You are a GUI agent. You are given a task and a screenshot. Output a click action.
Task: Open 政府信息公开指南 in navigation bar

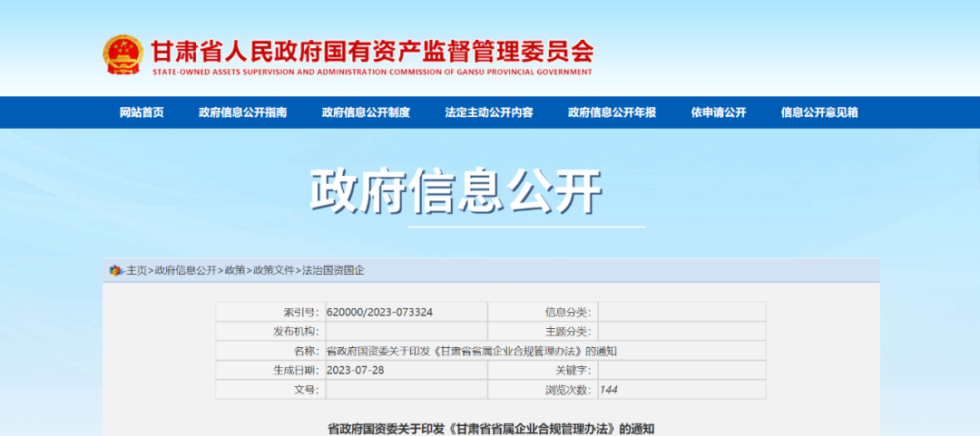click(x=242, y=112)
